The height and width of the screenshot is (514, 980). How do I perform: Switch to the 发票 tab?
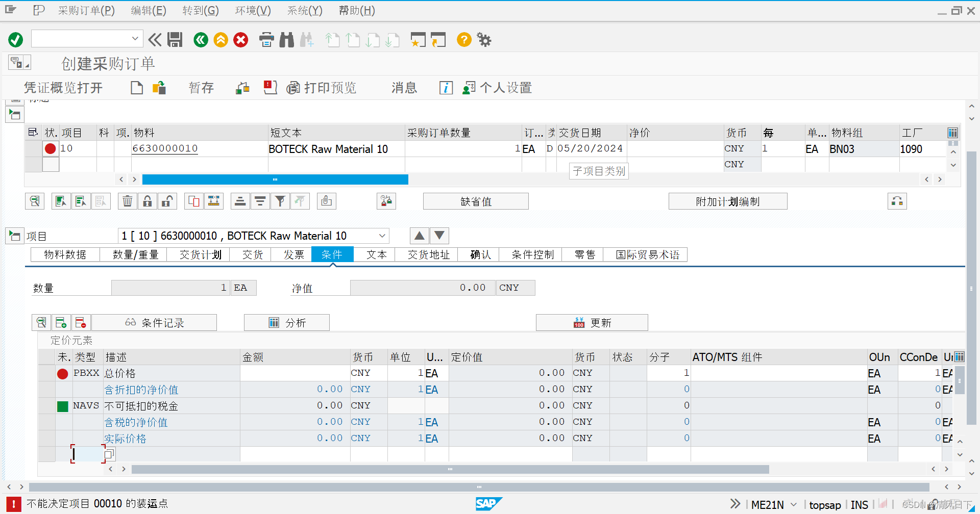pyautogui.click(x=294, y=254)
